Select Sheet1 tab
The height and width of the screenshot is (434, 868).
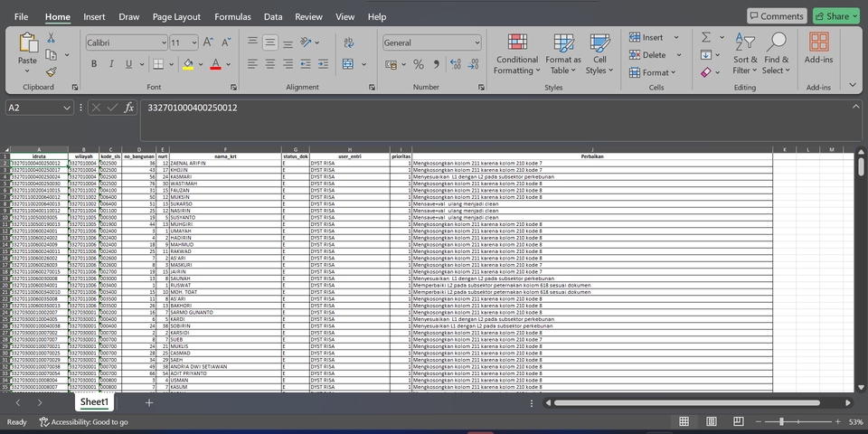tap(94, 401)
